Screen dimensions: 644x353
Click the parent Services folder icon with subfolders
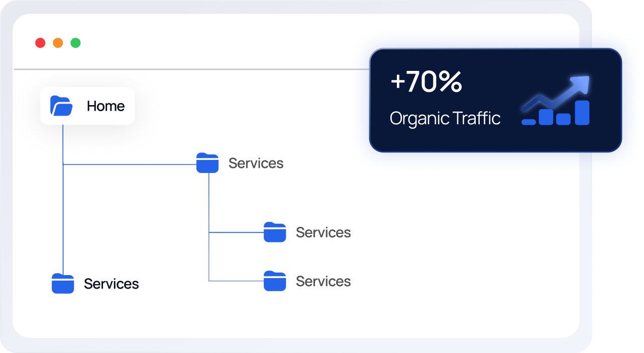pos(207,163)
